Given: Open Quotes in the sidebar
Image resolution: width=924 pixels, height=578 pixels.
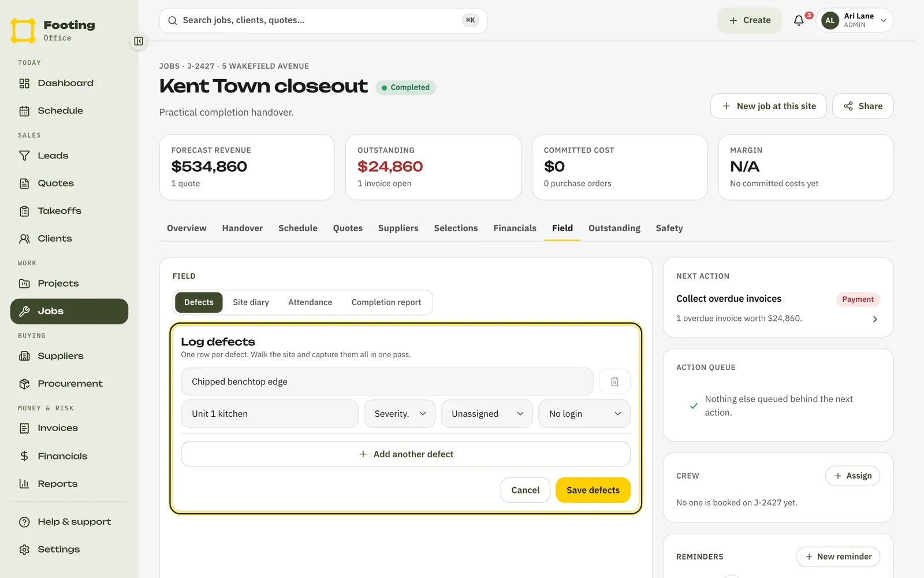Looking at the screenshot, I should pos(69,183).
